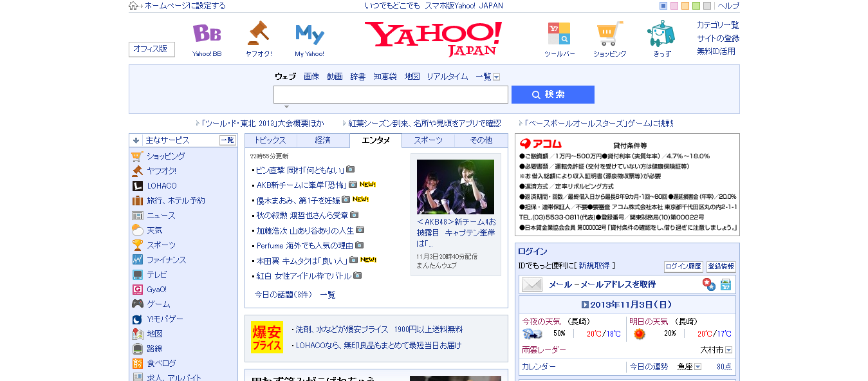Click the sidebar 地図 map icon
This screenshot has height=381, width=868.
pyautogui.click(x=137, y=334)
